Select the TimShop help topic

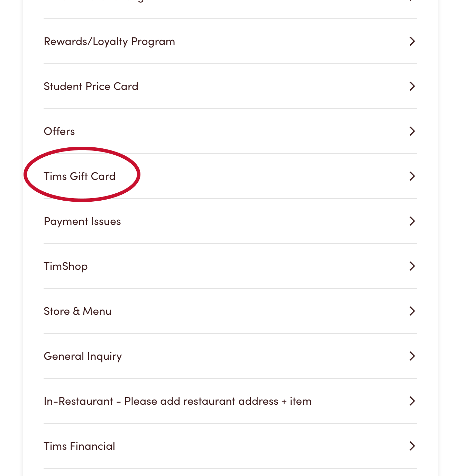tap(66, 266)
